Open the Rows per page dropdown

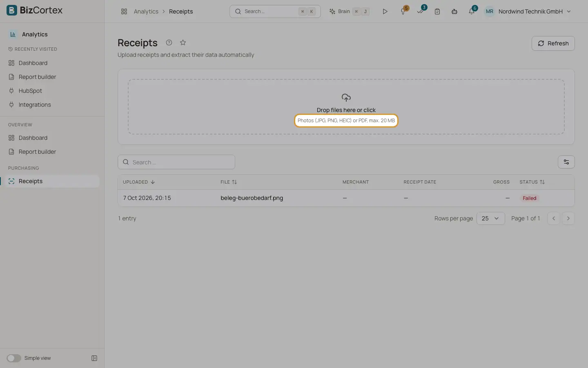[x=491, y=218]
